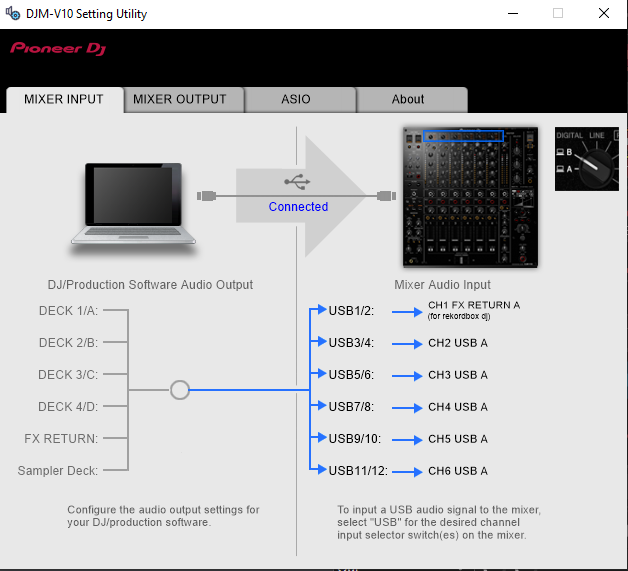Click the audio output routing circle node
The image size is (628, 571).
point(180,390)
